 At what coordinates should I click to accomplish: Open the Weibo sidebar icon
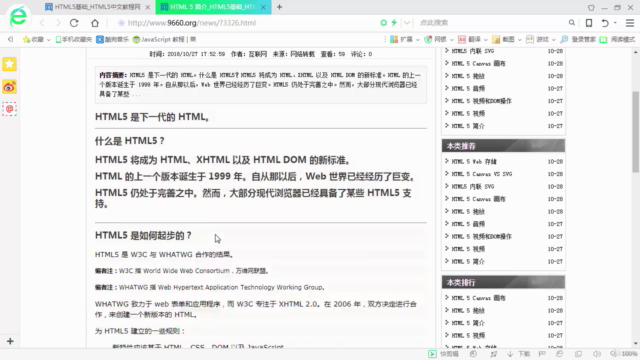(x=9, y=87)
